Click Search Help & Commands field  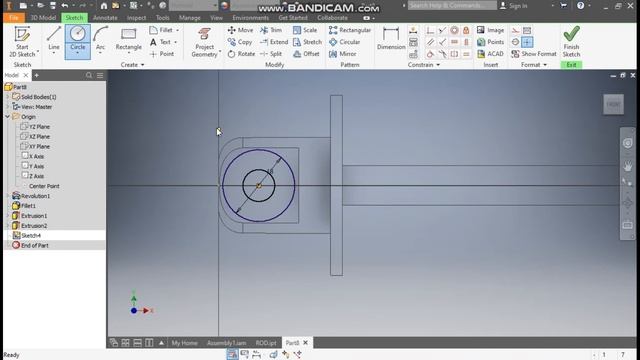(x=452, y=6)
